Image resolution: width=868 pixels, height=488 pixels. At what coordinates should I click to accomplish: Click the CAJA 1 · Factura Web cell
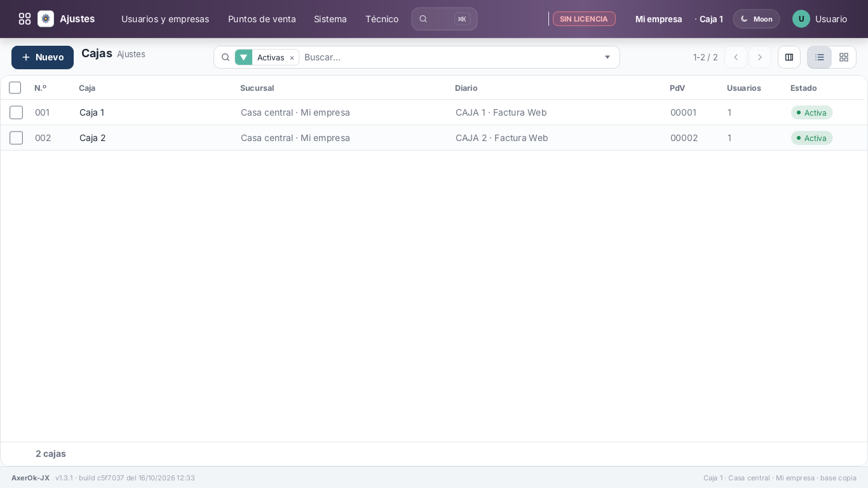point(501,112)
